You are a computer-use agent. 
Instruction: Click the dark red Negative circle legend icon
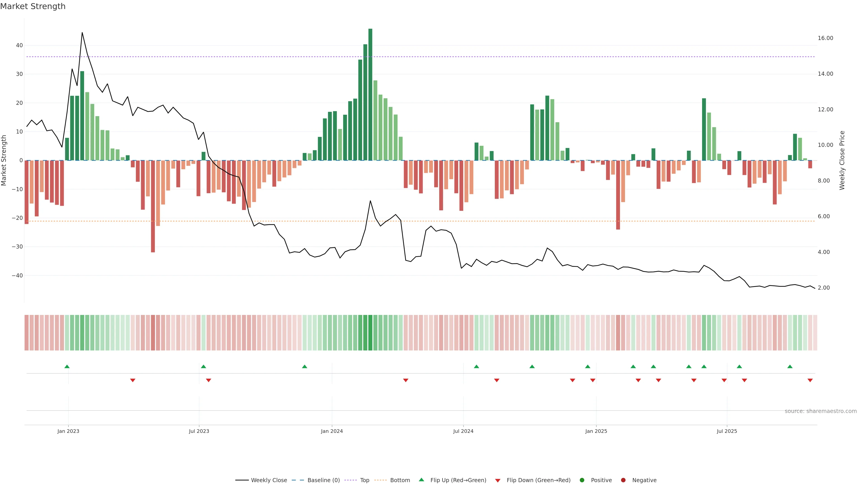(x=623, y=480)
